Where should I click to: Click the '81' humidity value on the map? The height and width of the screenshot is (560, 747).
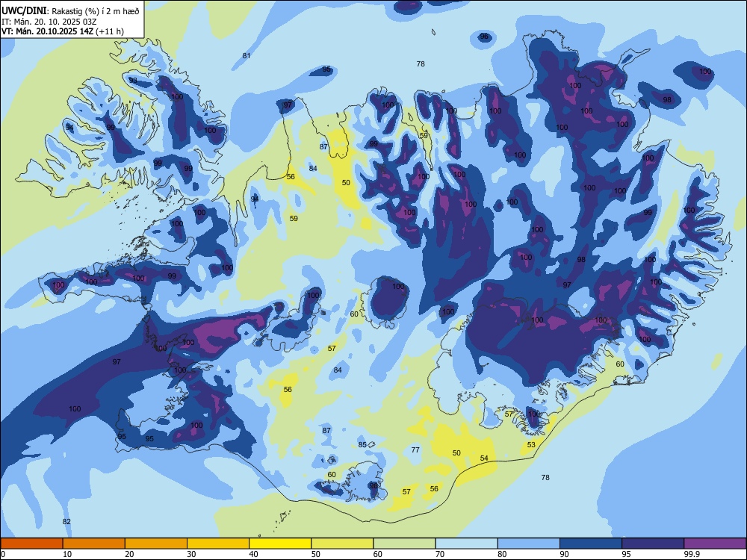[247, 56]
